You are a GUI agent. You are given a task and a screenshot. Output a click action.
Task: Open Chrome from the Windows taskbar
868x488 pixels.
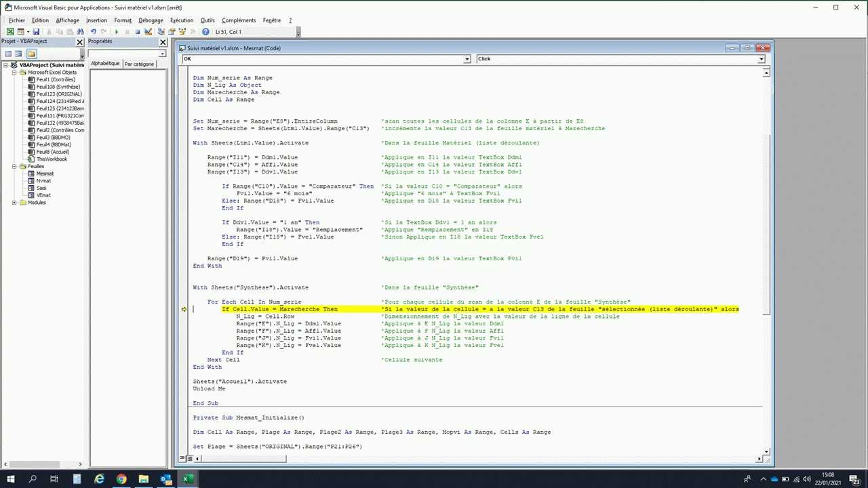pos(121,479)
